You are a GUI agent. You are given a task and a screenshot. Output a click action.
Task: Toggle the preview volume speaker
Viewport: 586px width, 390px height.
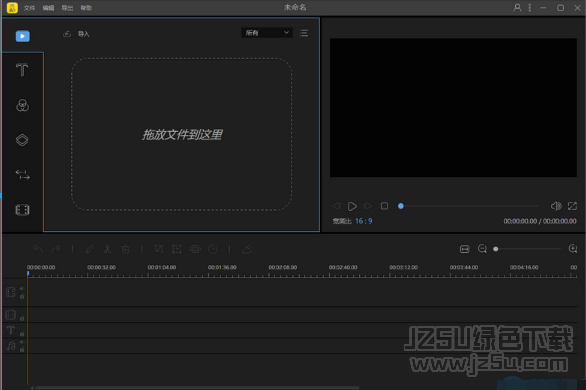click(556, 206)
